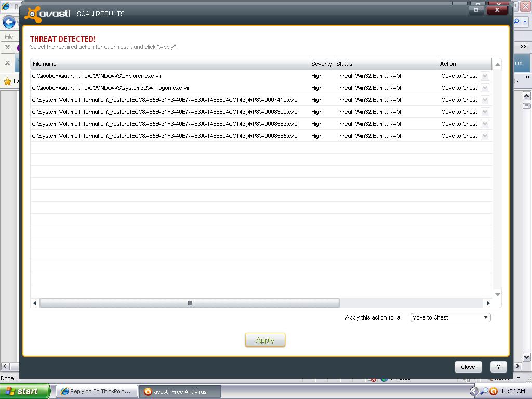Open 'Apply this action for all' combo box
Viewport: 532px width, 399px height.
coord(450,317)
